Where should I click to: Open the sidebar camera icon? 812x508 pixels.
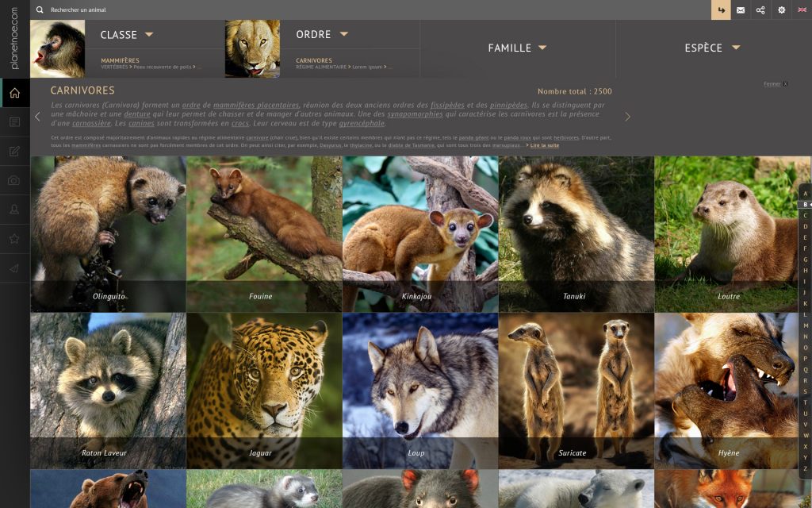click(x=14, y=180)
